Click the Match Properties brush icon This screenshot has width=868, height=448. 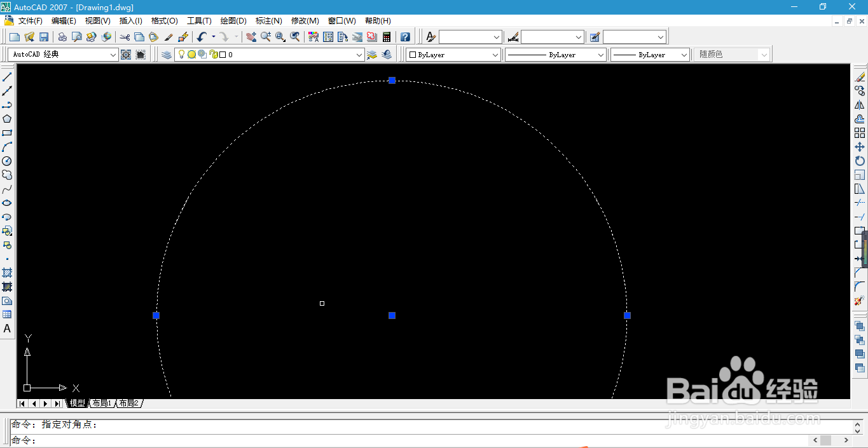(169, 37)
